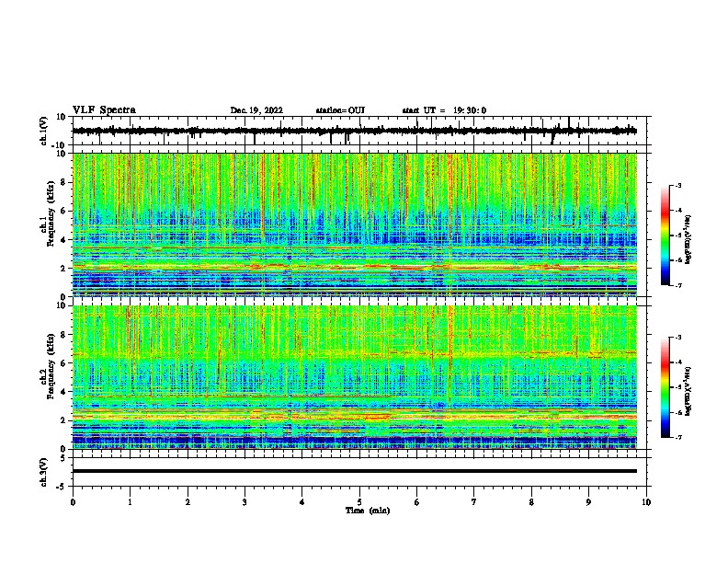
Task: Click the ch.1 color bar PSD units label
Action: pos(688,240)
